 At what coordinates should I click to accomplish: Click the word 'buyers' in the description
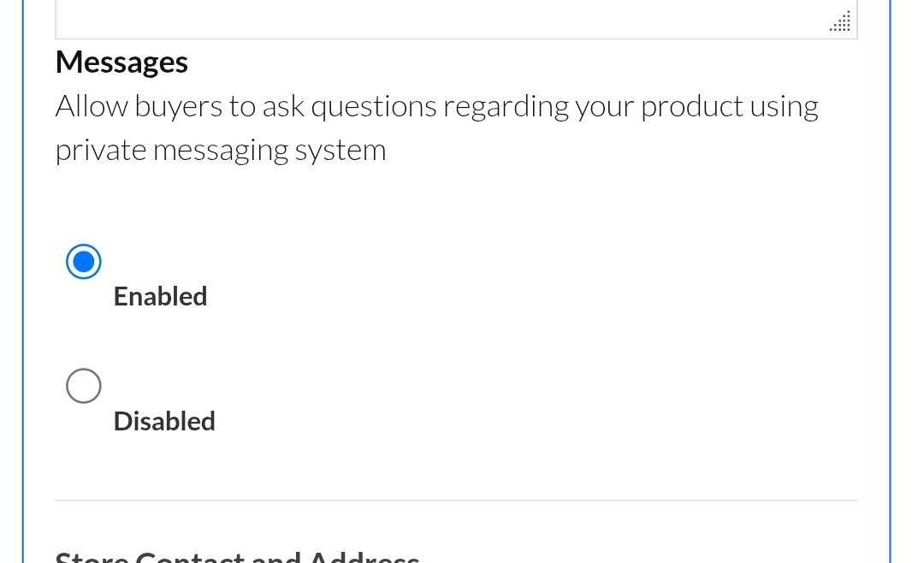point(177,106)
